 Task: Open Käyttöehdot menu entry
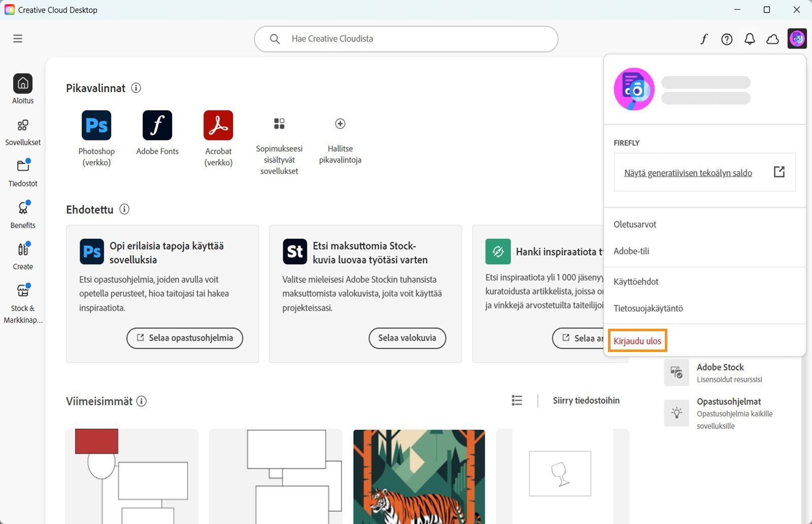636,282
